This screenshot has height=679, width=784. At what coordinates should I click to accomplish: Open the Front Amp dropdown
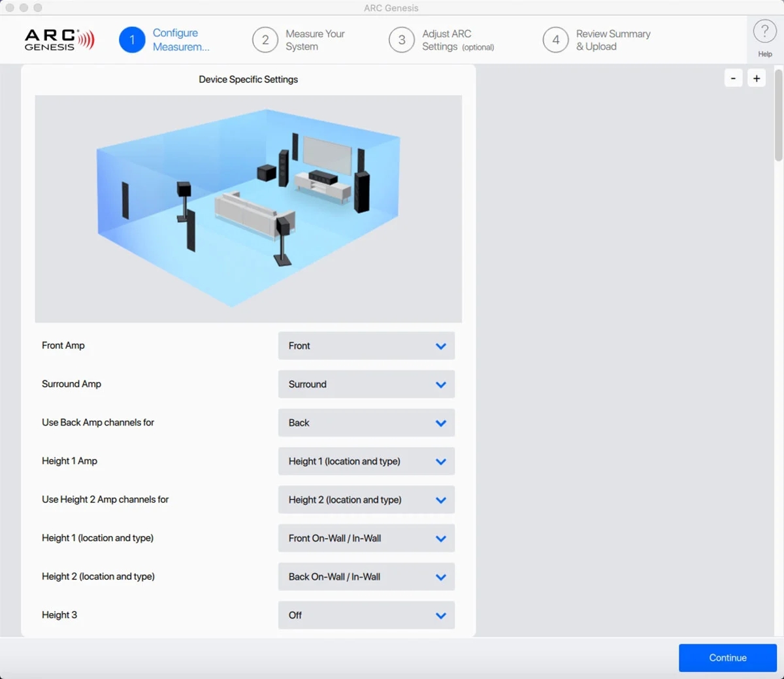pos(366,346)
